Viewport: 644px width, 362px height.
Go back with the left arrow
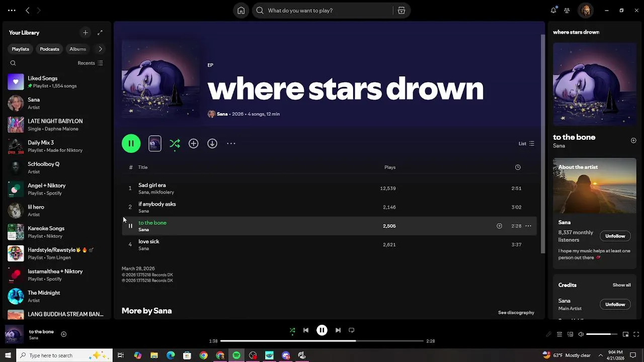click(28, 11)
